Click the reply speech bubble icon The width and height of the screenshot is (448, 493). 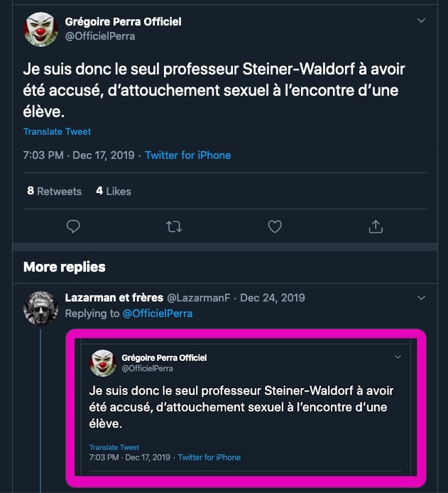point(72,226)
